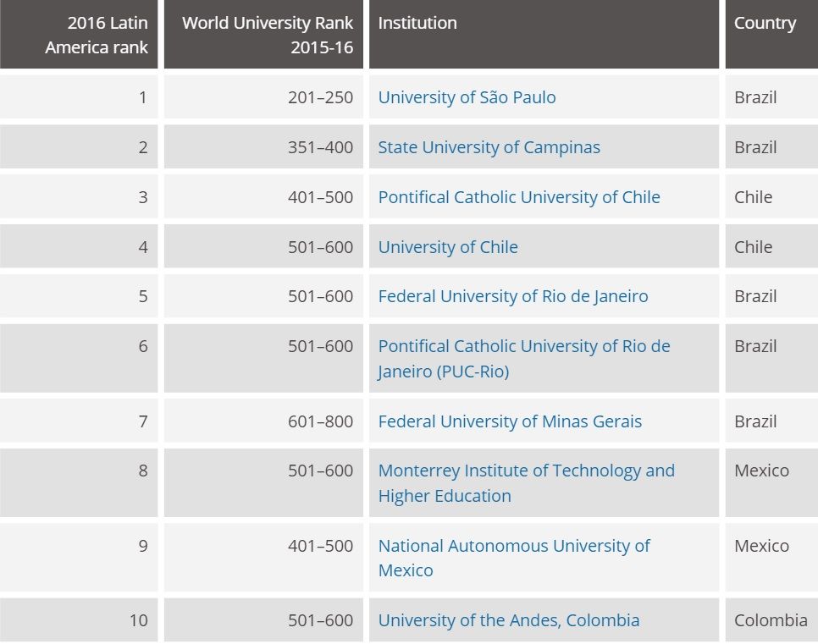The width and height of the screenshot is (818, 644).
Task: Open Federal University of Minas Gerais link
Action: click(510, 421)
